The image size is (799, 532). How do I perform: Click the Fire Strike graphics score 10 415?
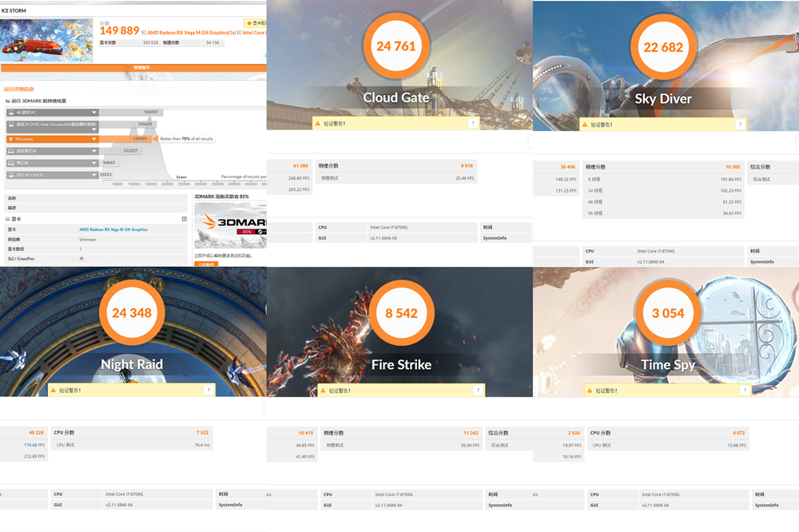coord(306,433)
